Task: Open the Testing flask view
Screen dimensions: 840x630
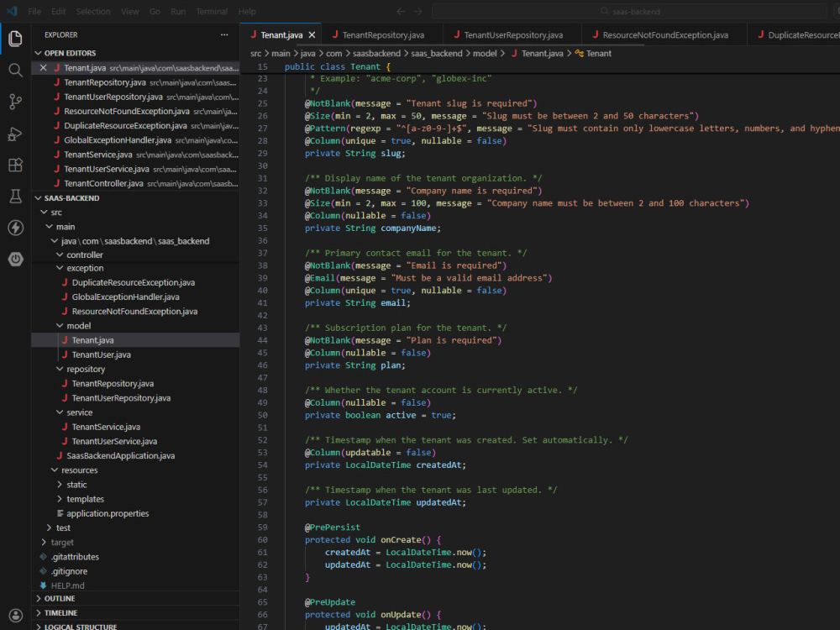Action: (15, 196)
